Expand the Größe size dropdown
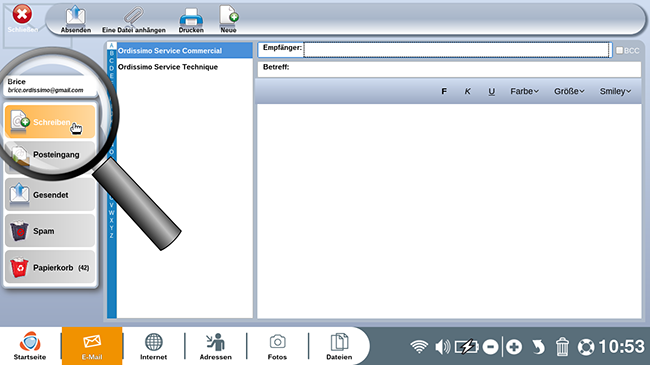This screenshot has width=650, height=365. click(x=569, y=91)
